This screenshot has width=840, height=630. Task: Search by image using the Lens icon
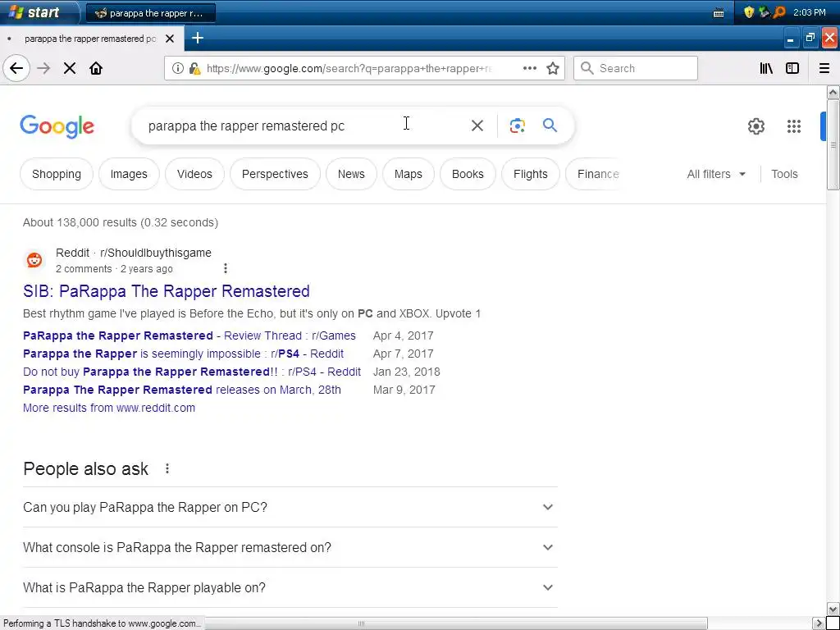[x=517, y=126]
